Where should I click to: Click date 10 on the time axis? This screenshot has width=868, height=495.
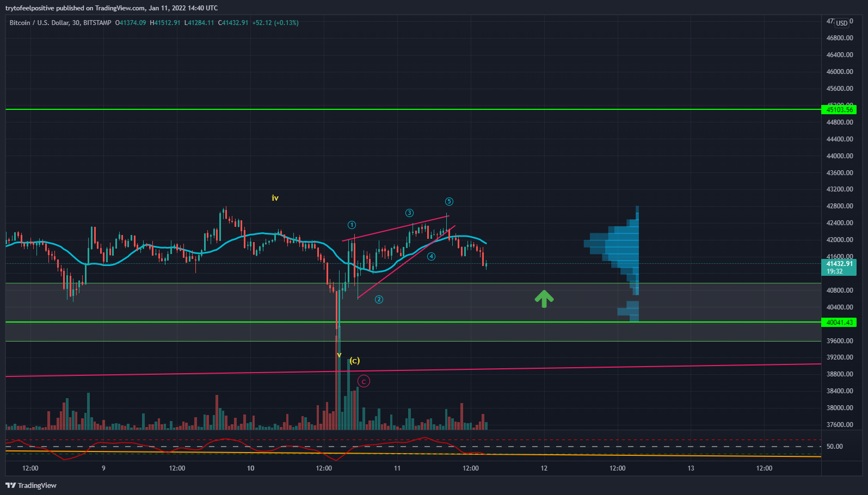click(x=250, y=468)
